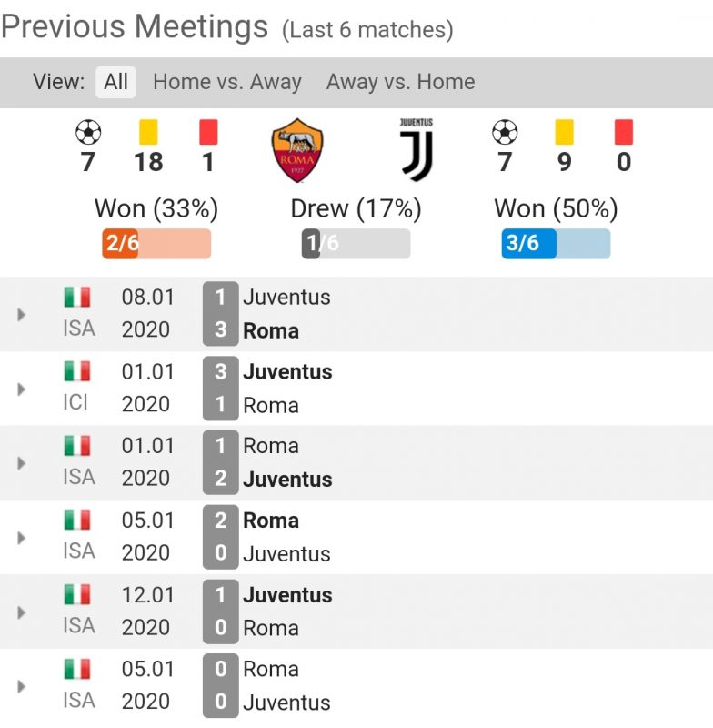Click Roma's red card icon

208,133
